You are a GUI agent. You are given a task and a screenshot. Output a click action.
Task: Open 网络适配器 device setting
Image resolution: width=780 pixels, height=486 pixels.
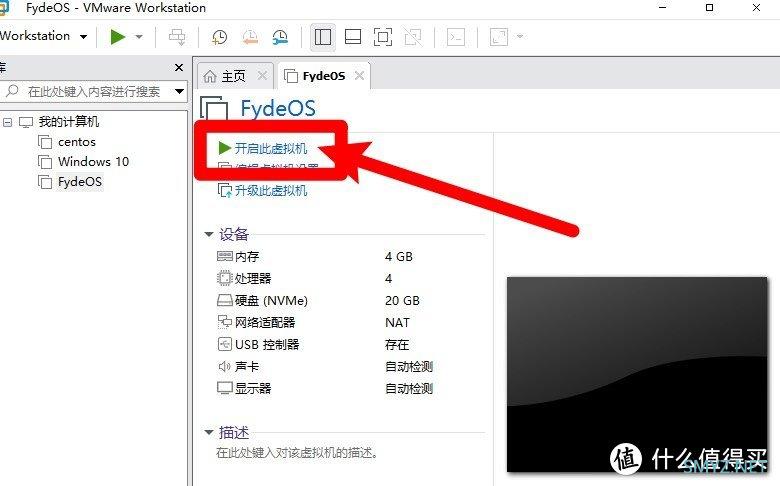click(265, 323)
